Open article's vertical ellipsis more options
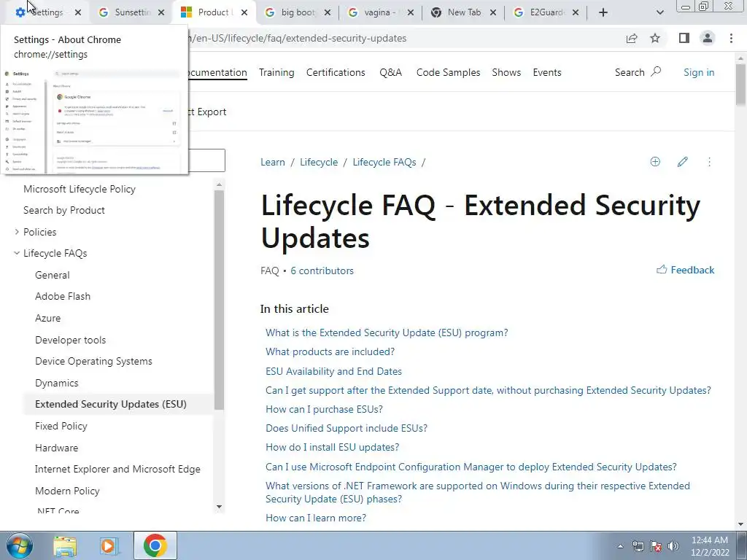 (709, 162)
